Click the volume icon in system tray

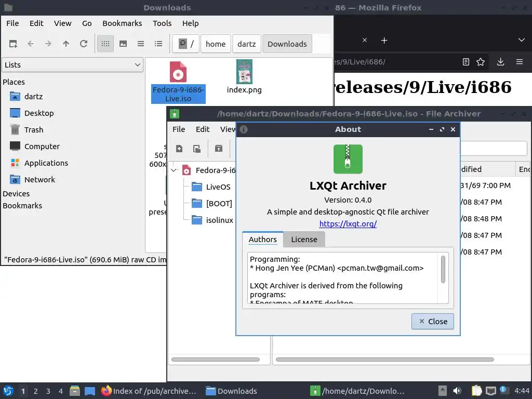point(457,391)
